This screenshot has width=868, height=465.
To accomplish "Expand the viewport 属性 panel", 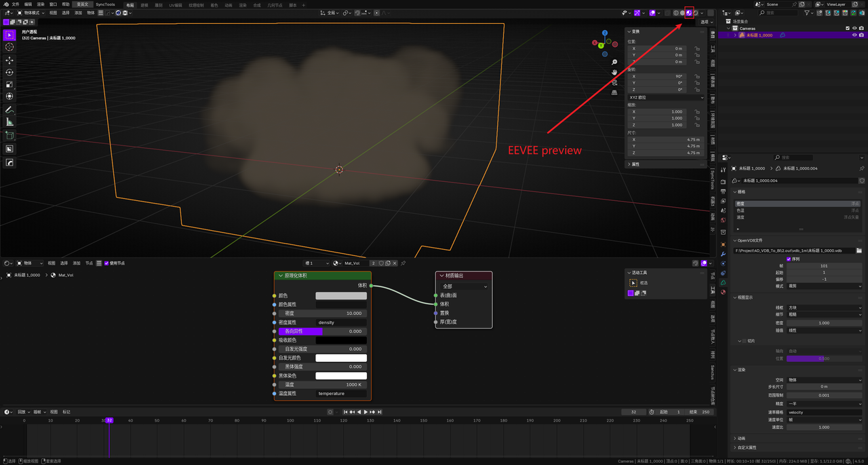I will click(x=666, y=164).
